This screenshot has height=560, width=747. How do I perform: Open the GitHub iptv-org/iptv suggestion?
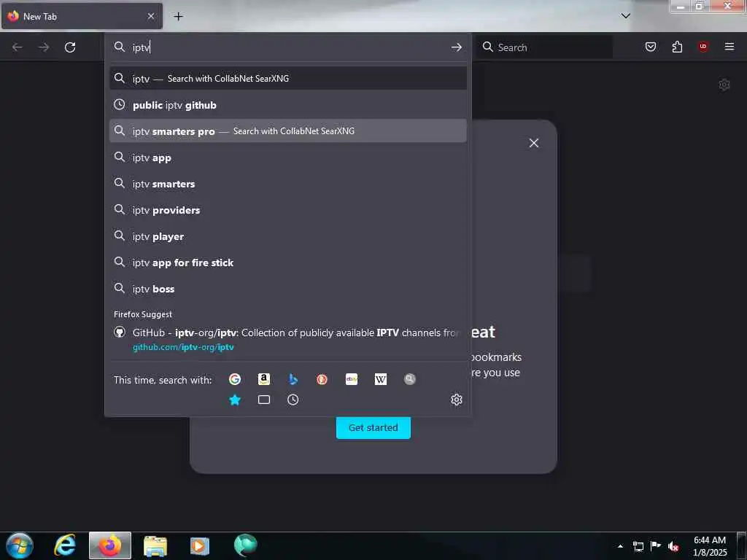tap(287, 339)
